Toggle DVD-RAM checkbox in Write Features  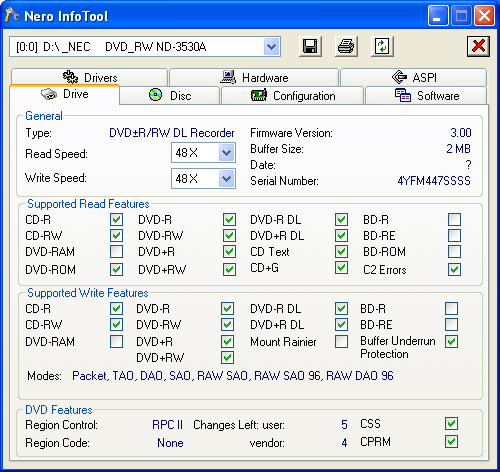(116, 341)
